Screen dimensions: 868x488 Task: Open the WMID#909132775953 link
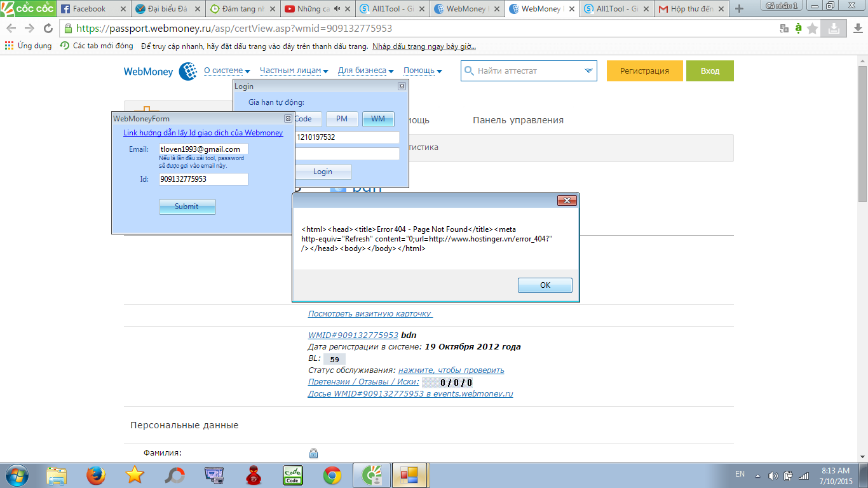click(x=353, y=335)
